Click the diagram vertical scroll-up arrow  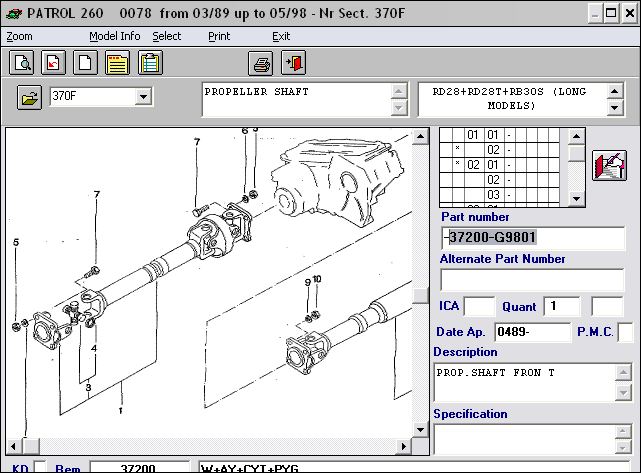(x=420, y=136)
